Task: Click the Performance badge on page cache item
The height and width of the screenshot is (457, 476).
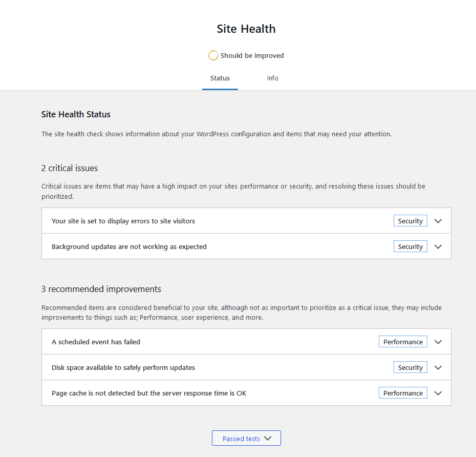Action: point(403,392)
